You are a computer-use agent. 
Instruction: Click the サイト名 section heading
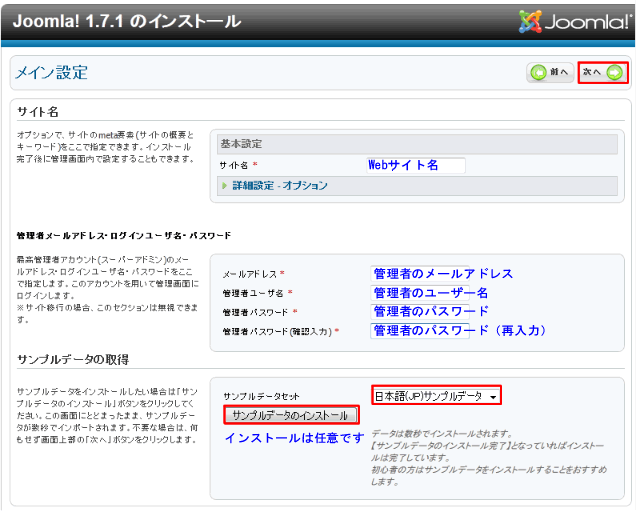point(38,112)
